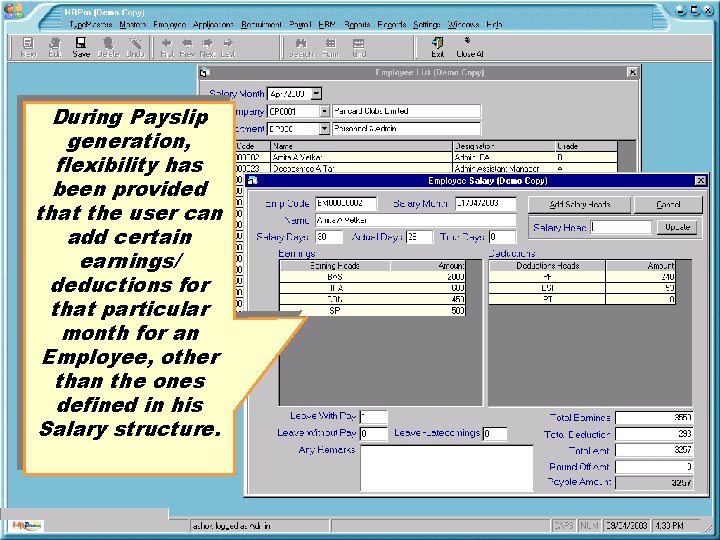Click the Leave With Pay field

[374, 417]
